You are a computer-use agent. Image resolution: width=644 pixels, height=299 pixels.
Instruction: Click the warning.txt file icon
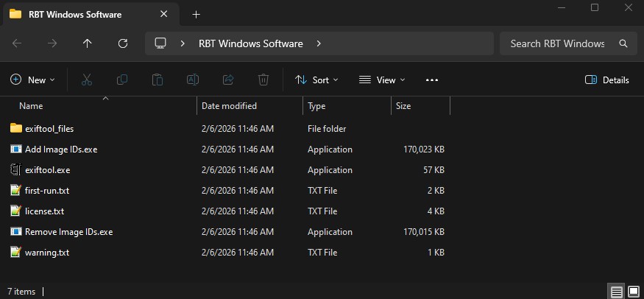pos(16,252)
